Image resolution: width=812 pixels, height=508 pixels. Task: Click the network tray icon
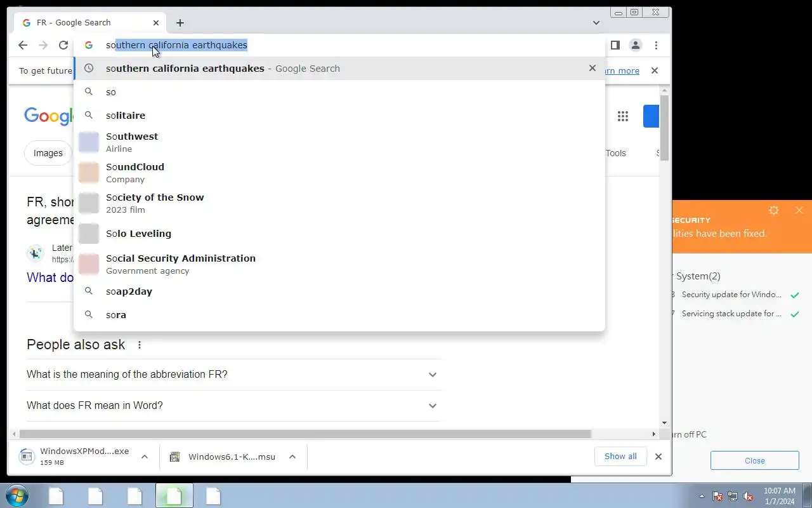pos(733,497)
